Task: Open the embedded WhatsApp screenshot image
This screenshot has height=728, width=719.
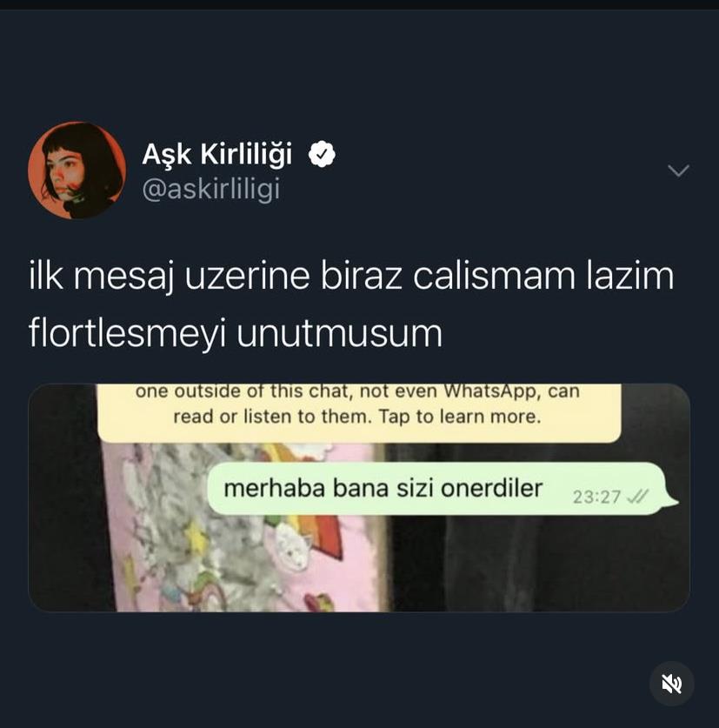Action: [x=359, y=498]
